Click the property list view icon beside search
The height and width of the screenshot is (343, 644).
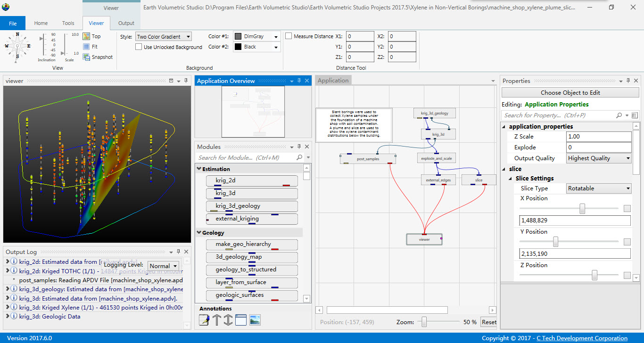pos(635,115)
